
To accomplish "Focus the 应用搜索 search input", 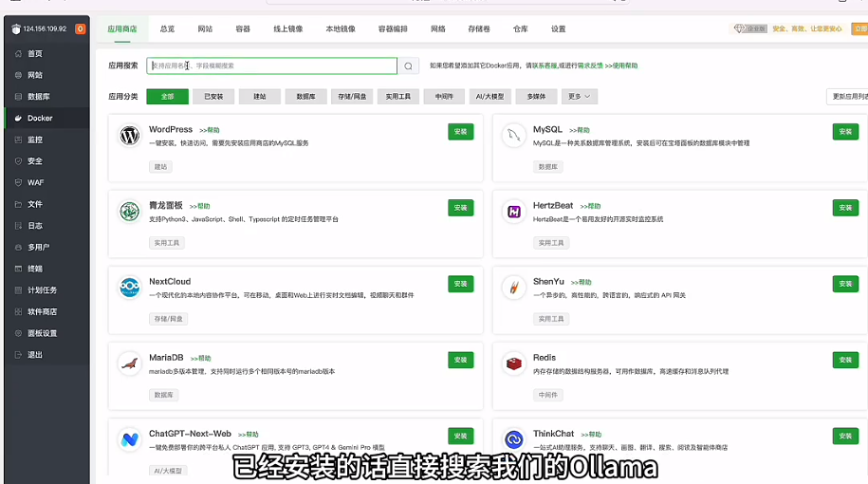I will [272, 65].
